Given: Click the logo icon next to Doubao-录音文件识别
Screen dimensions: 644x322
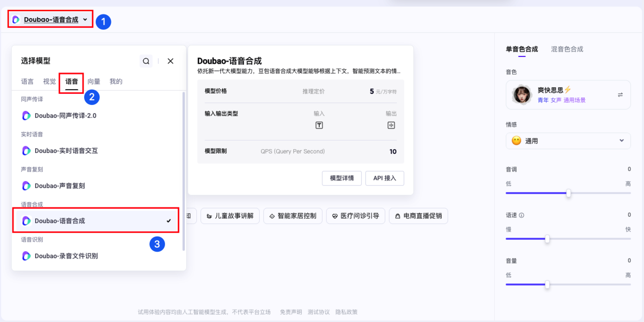Looking at the screenshot, I should [26, 256].
